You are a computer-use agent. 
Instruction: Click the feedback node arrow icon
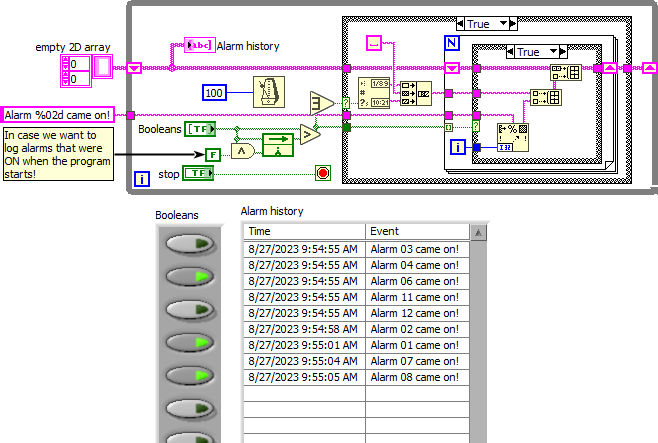click(x=278, y=145)
